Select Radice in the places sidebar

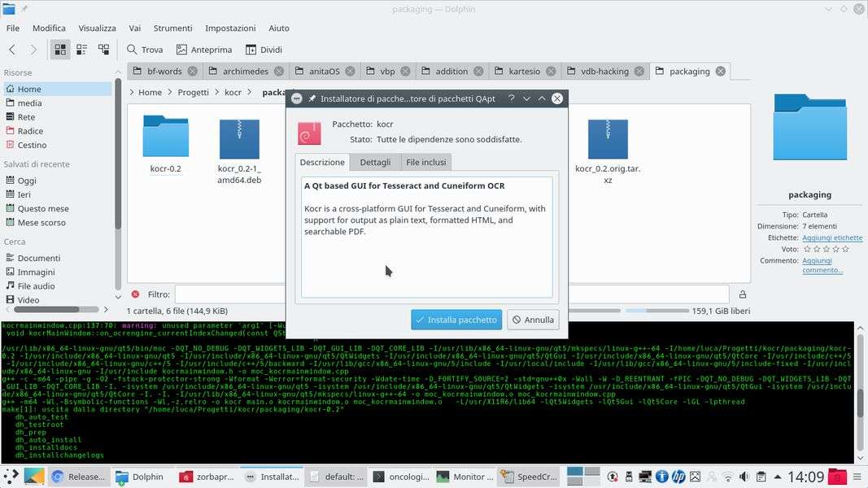click(58, 131)
